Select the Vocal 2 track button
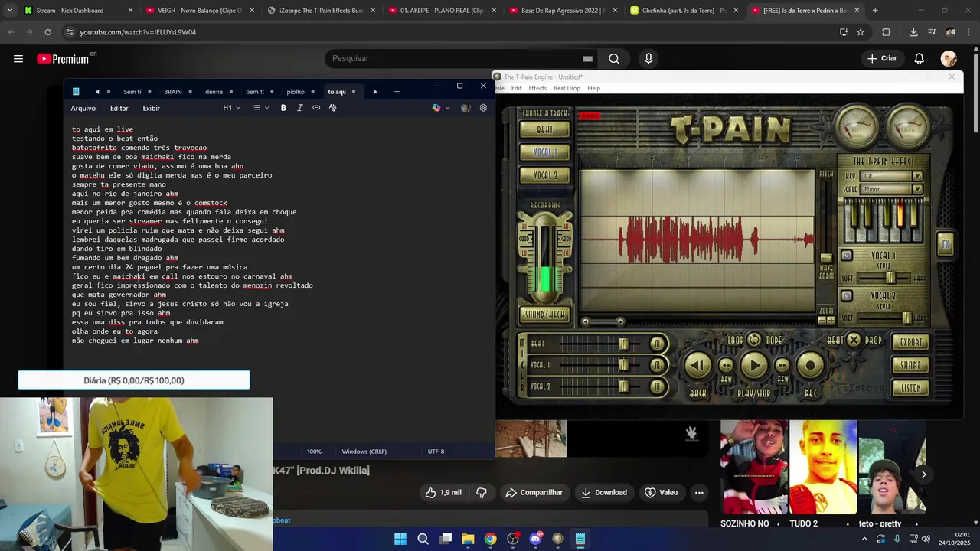 [545, 175]
